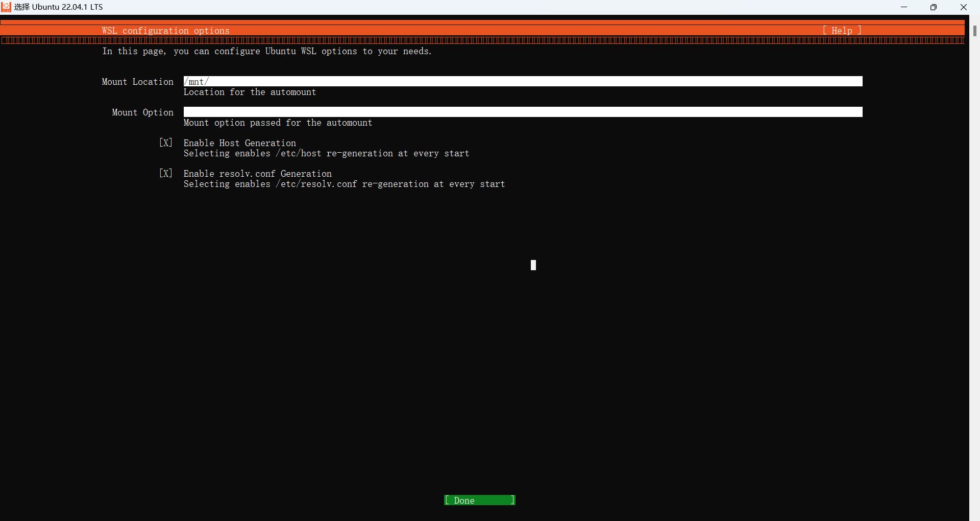Click 'Location for the automount' hint text
Image resolution: width=980 pixels, height=521 pixels.
point(250,92)
